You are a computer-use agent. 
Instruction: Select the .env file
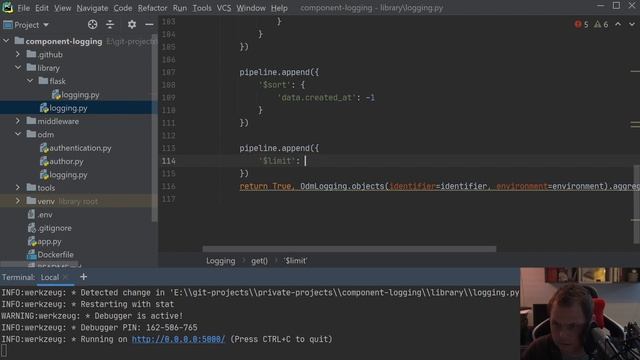point(40,214)
